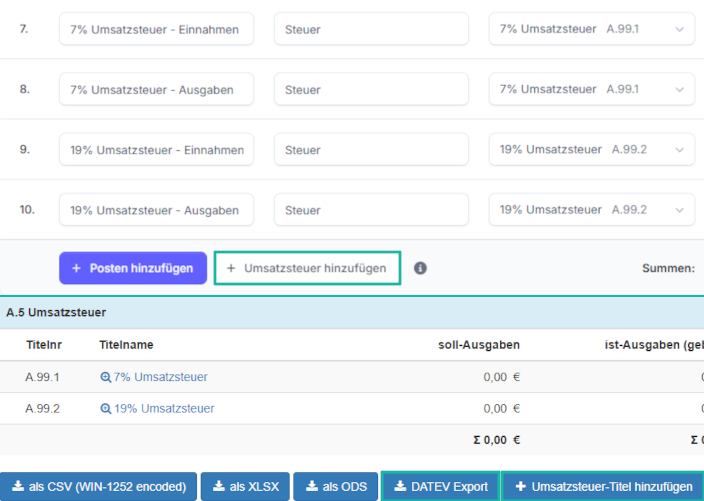Click magnifier icon next to 7% Umsatzsteuer
The image size is (704, 501).
106,377
